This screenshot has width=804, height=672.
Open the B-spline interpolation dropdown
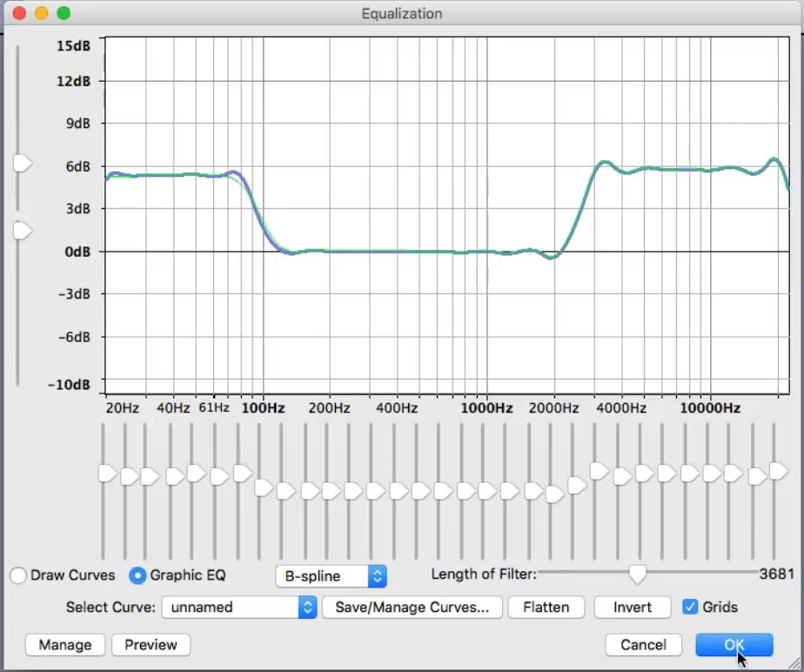(331, 575)
